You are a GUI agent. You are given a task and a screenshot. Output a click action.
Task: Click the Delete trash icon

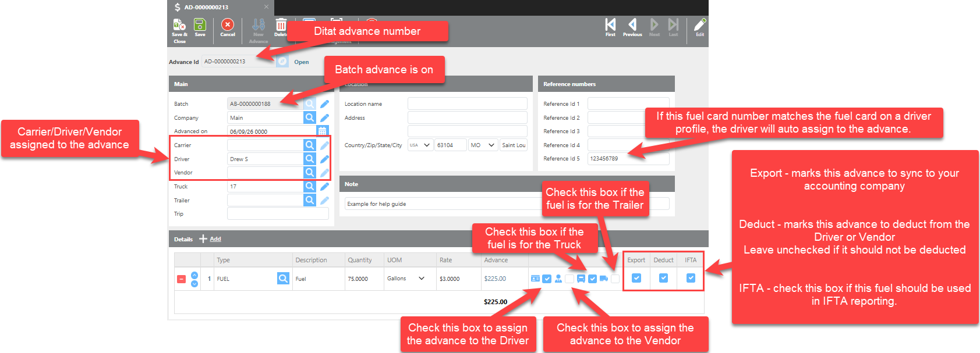click(x=281, y=24)
